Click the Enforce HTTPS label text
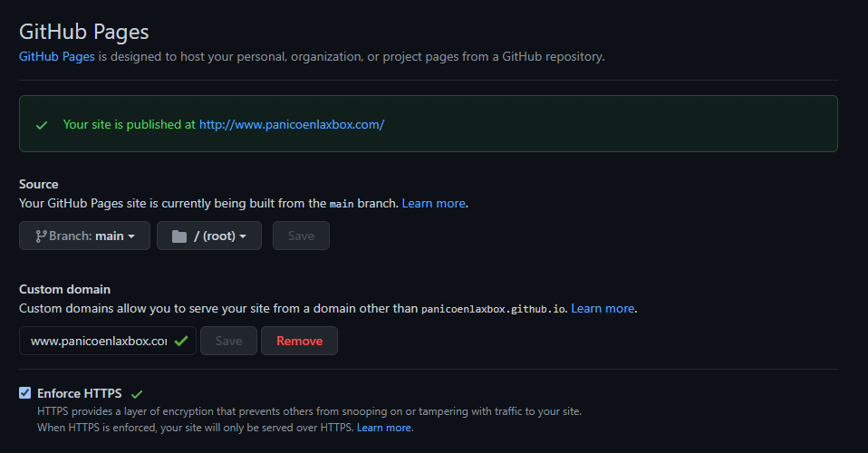868x453 pixels. point(79,393)
